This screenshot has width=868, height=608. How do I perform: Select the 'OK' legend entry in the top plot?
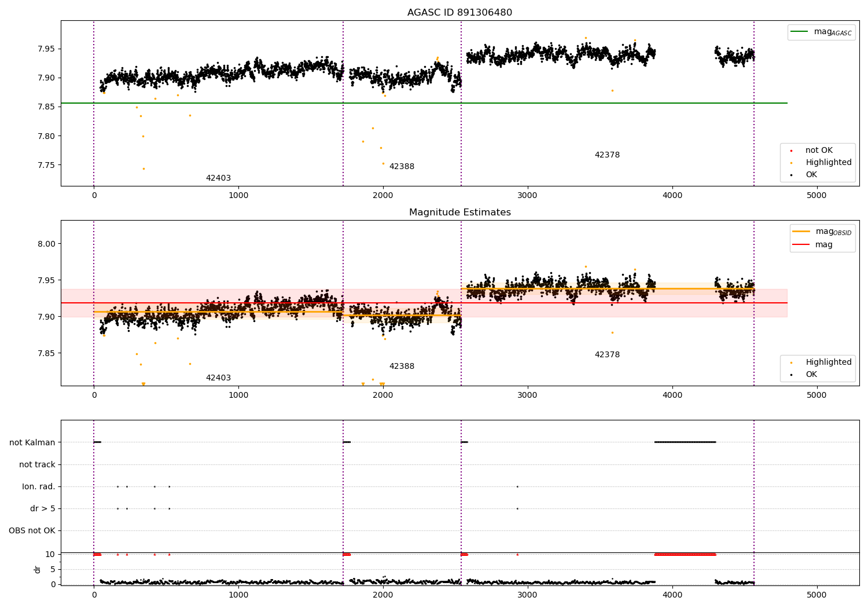tap(811, 175)
